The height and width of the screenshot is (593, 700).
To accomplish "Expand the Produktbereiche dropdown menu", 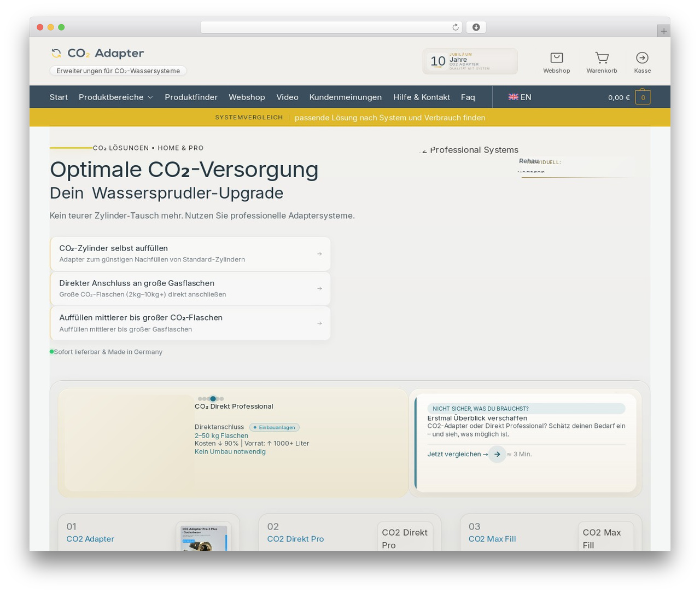I will (x=115, y=97).
